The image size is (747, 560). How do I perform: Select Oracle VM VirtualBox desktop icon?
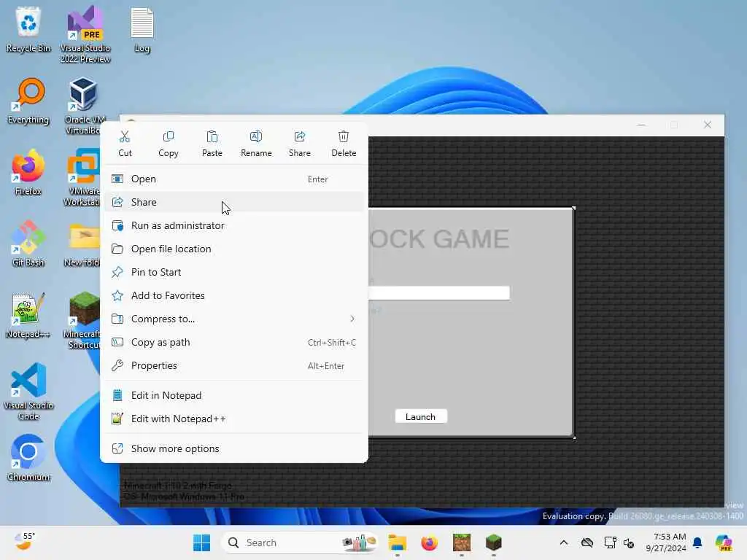click(x=83, y=106)
